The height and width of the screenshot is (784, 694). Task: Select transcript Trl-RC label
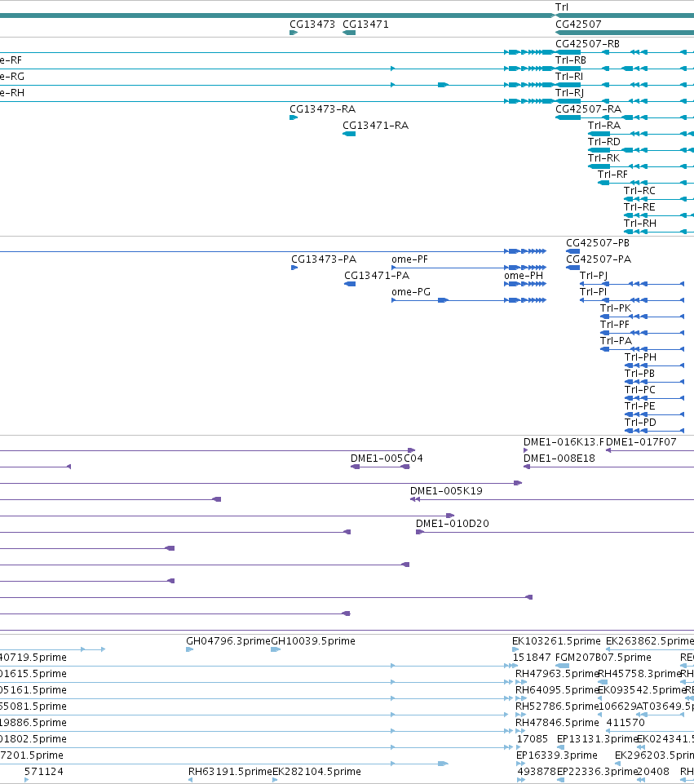[x=639, y=191]
